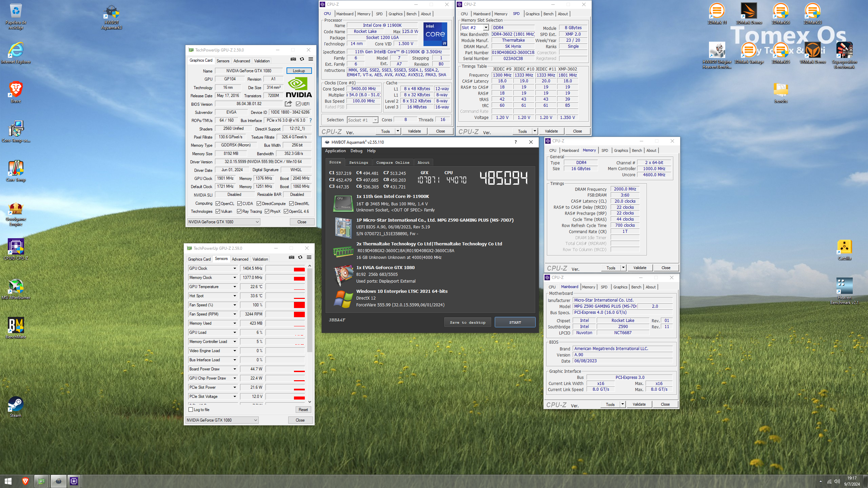Toggle DirectCompute checkbox in GPU-Z
The width and height of the screenshot is (868, 488).
click(259, 204)
